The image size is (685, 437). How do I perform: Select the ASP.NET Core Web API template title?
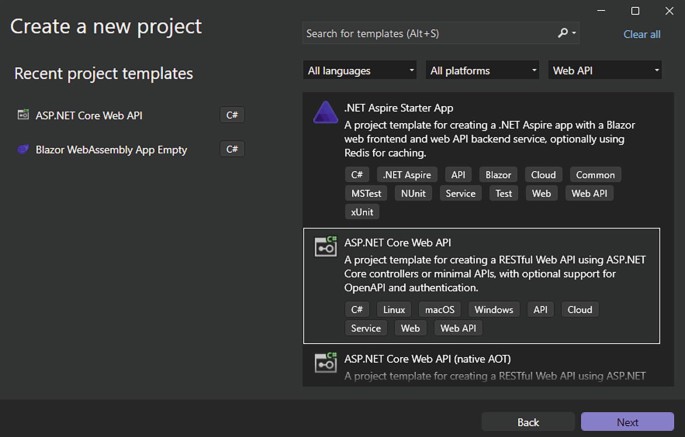pos(398,243)
